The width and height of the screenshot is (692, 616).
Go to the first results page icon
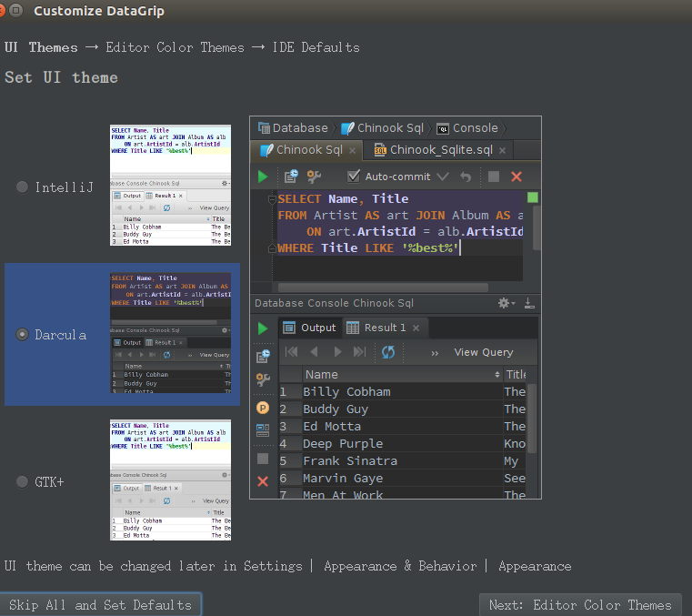[291, 352]
